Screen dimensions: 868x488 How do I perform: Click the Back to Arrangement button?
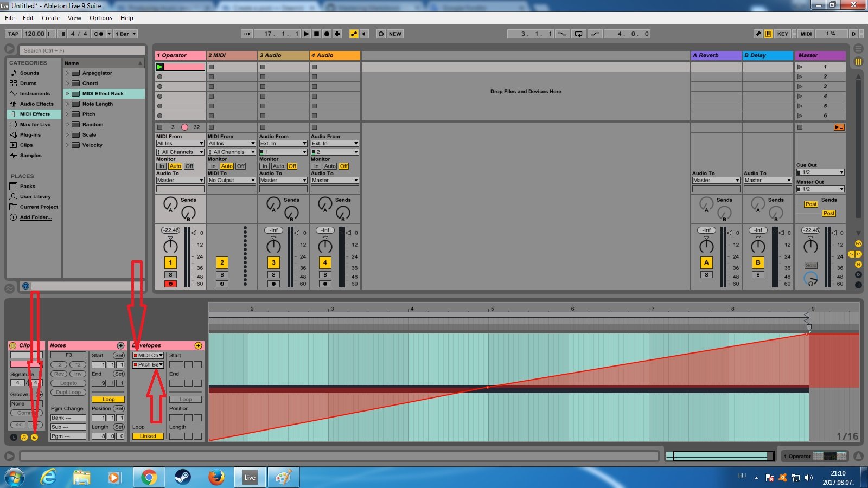[839, 127]
